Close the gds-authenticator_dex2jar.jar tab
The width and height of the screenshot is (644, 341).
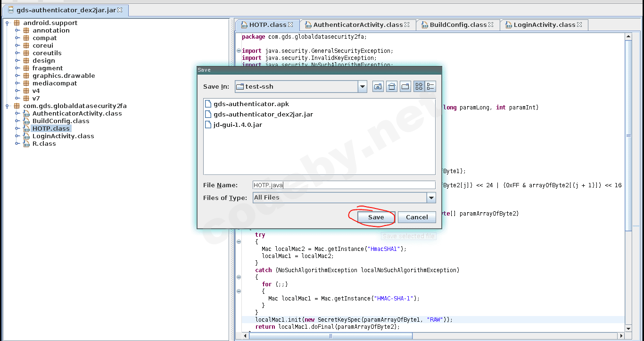click(x=120, y=10)
